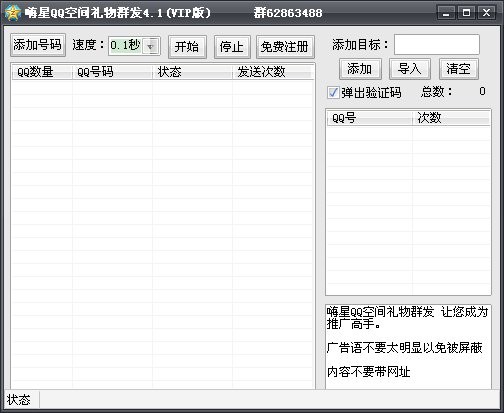
Task: Click the 状态 column header
Action: point(192,72)
